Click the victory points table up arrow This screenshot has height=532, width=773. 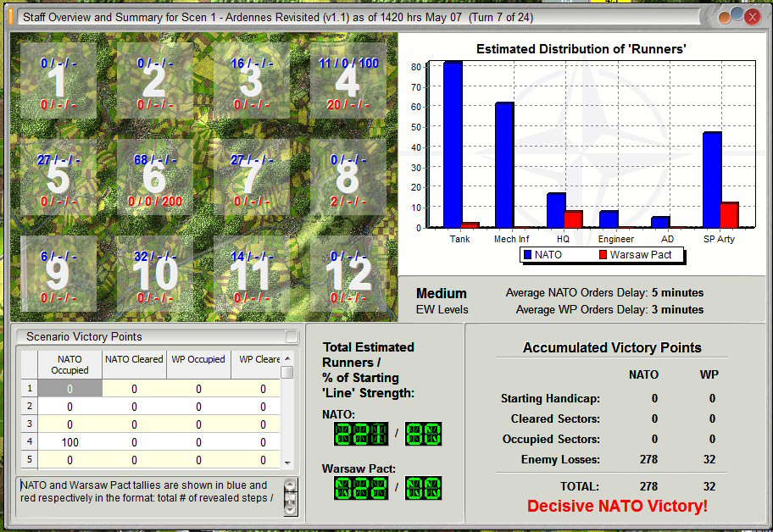coord(287,358)
